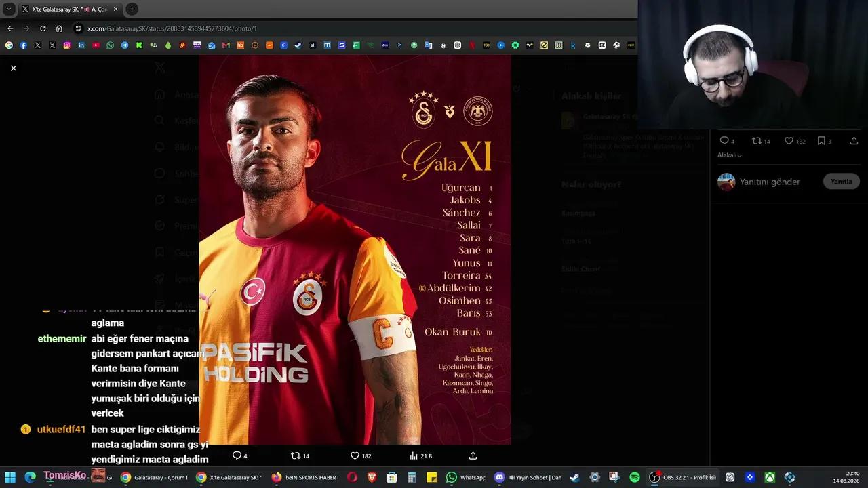Switch to beIN SPORTS HABER Firefox window
Image resolution: width=868 pixels, height=488 pixels.
(x=304, y=477)
